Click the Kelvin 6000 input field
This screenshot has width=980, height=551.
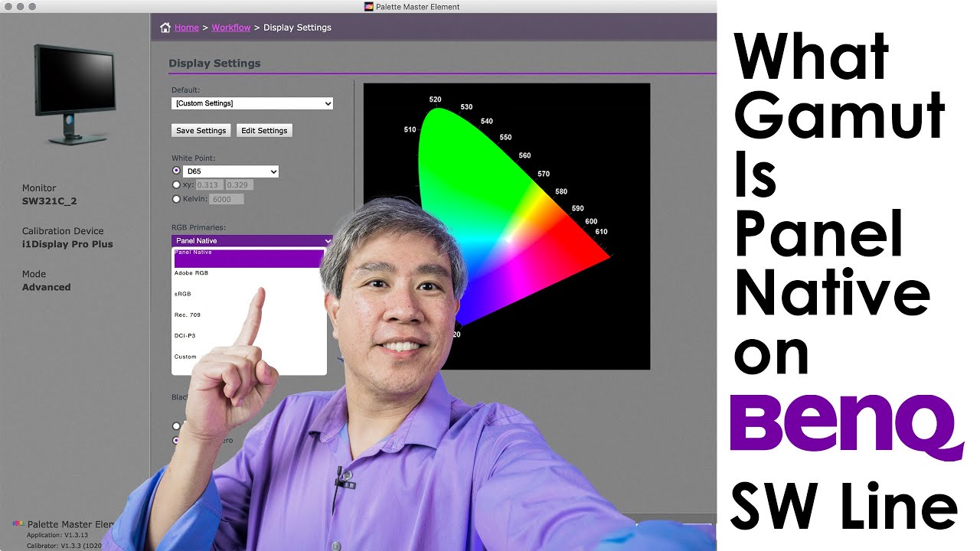[x=227, y=199]
